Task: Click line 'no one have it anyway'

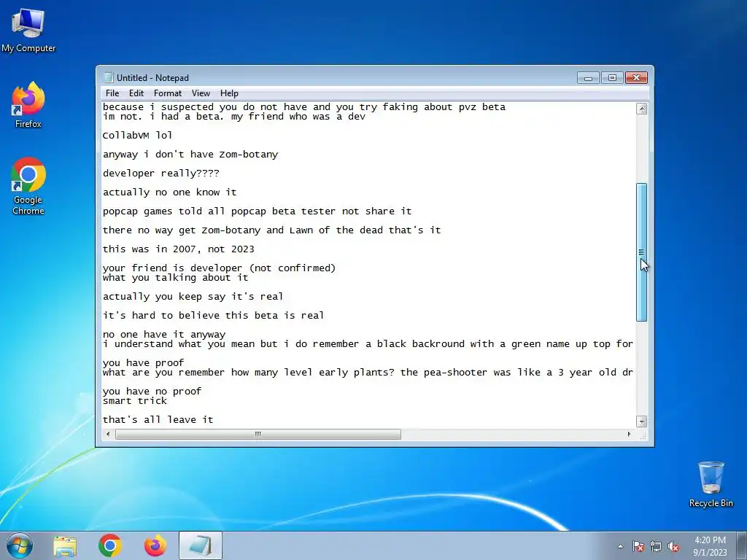Action: pyautogui.click(x=164, y=334)
